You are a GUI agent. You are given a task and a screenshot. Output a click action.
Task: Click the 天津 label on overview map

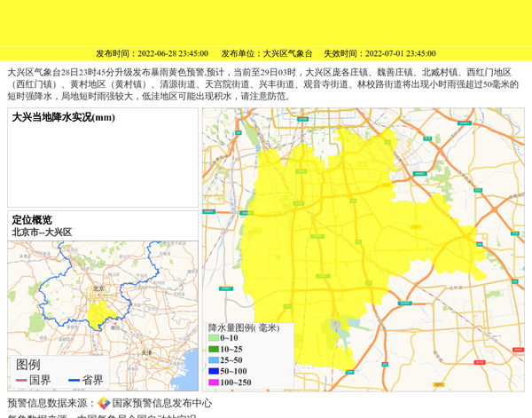145,352
